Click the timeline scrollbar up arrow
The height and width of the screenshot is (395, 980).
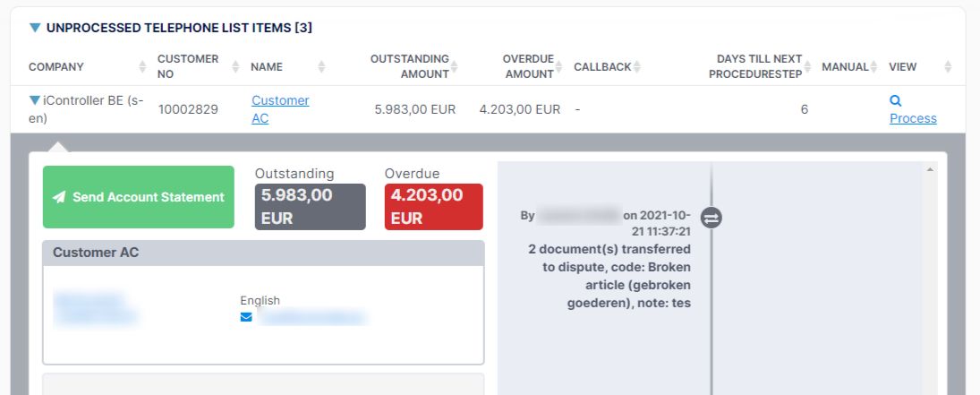click(x=929, y=169)
